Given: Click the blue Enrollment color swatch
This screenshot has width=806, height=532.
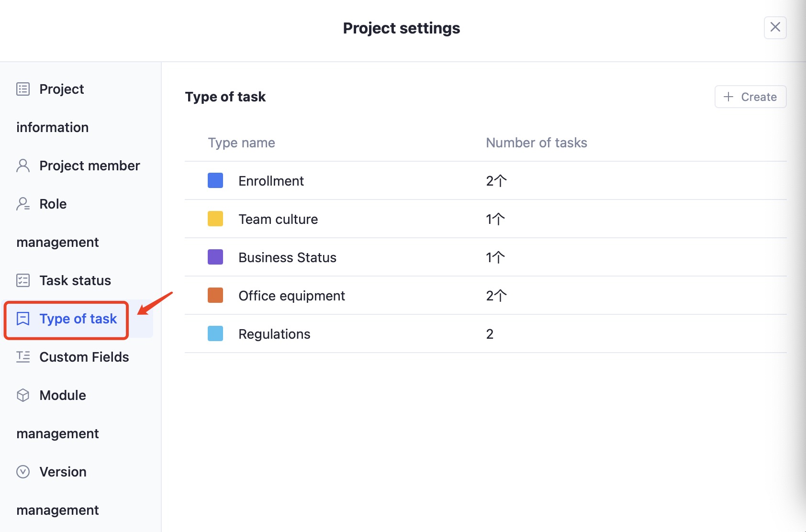Looking at the screenshot, I should (215, 181).
